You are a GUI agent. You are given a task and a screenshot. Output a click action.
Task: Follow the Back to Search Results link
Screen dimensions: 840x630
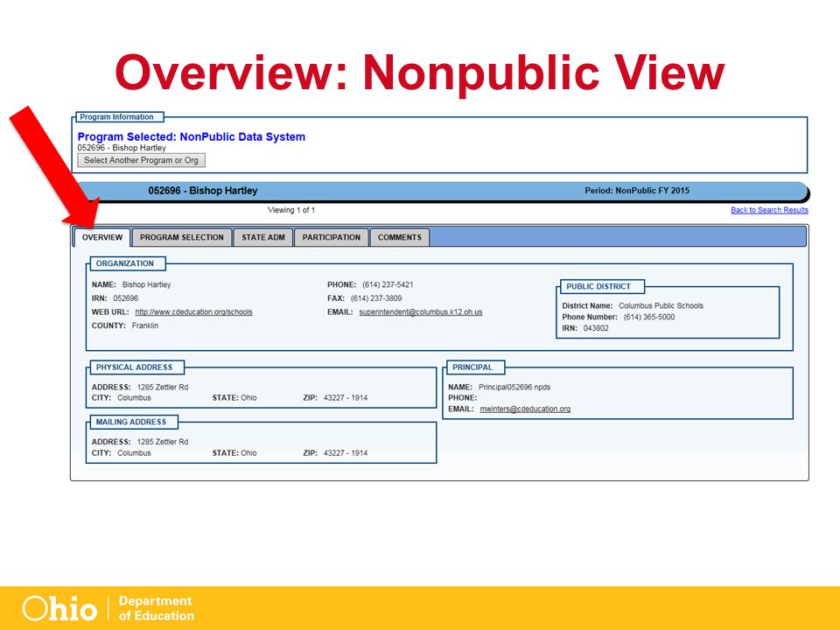pos(769,210)
